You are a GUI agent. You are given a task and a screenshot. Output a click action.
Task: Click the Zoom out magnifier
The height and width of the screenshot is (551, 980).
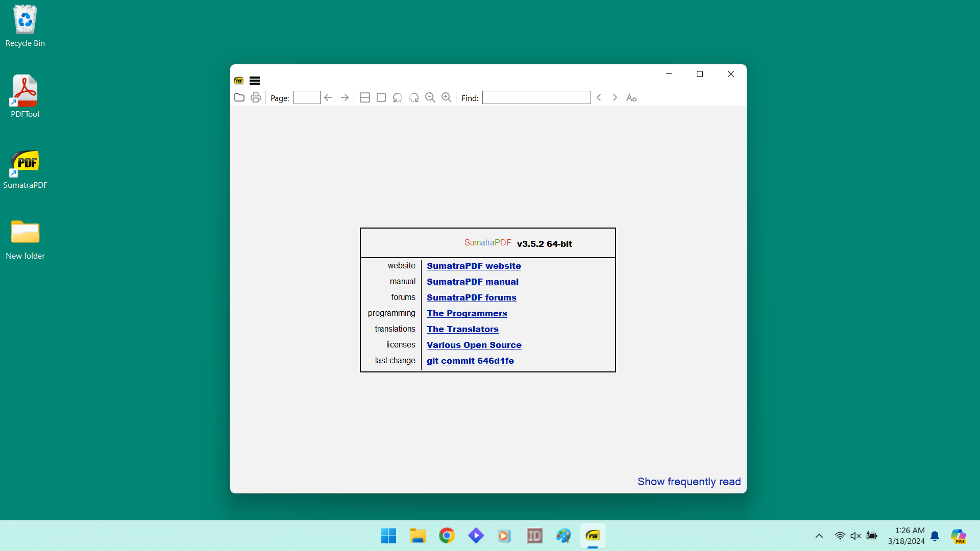click(x=430, y=97)
